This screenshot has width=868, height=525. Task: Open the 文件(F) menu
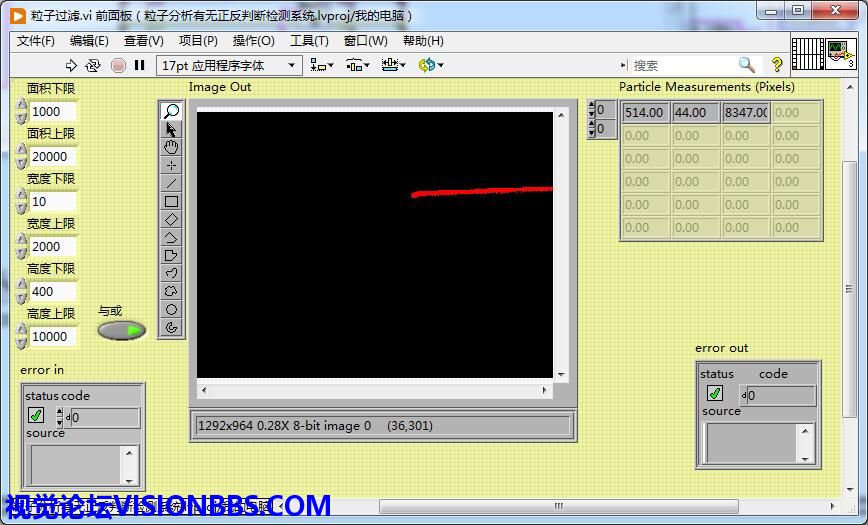35,41
